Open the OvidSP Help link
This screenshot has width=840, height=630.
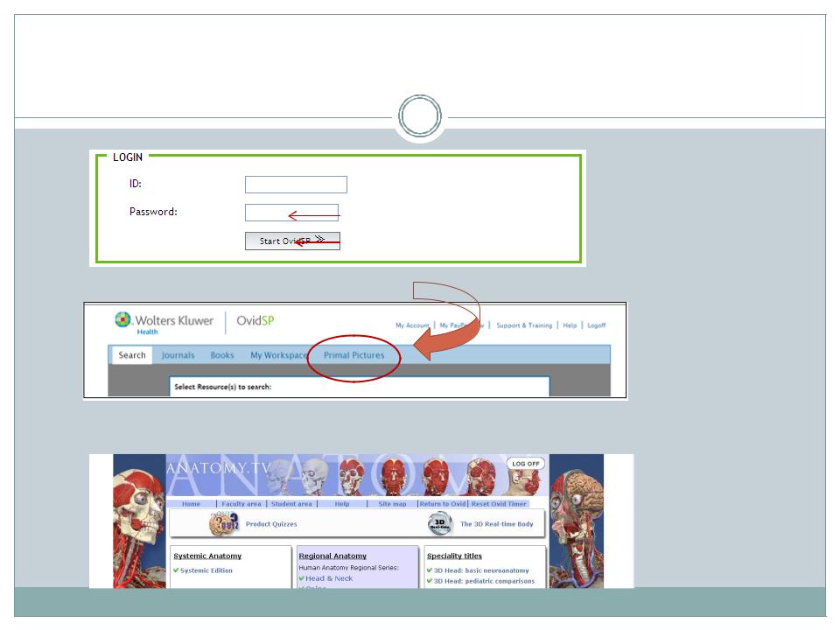(570, 325)
